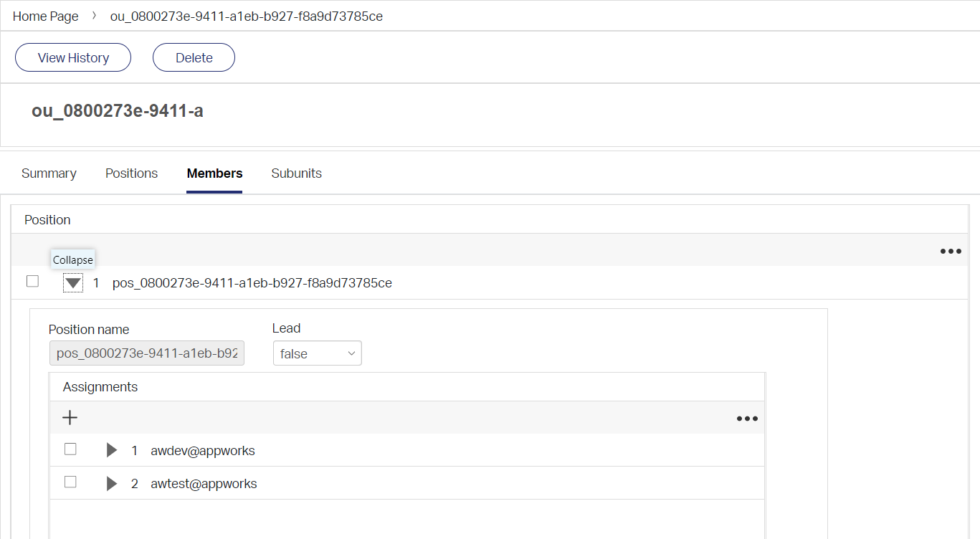Switch to the Summary tab
Viewport: 980px width, 539px height.
pyautogui.click(x=49, y=173)
